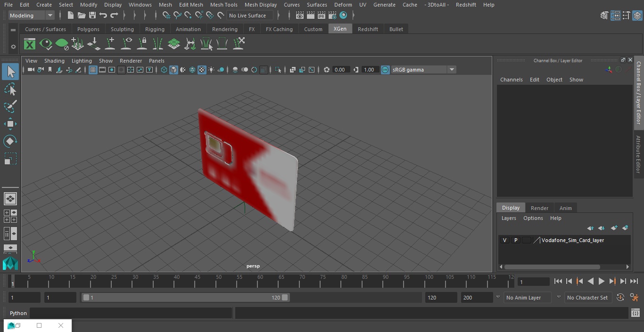The height and width of the screenshot is (332, 644).
Task: Activate the Rotate tool in the toolbox
Action: pos(10,141)
